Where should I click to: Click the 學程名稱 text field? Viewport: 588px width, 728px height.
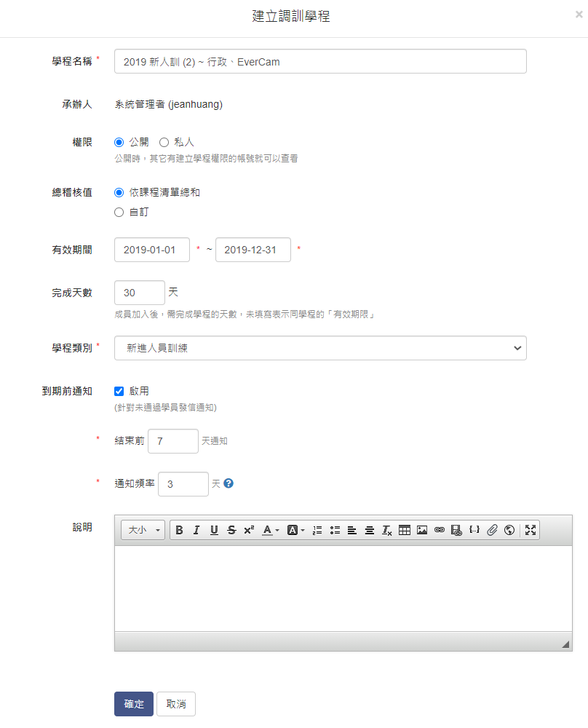tap(320, 62)
